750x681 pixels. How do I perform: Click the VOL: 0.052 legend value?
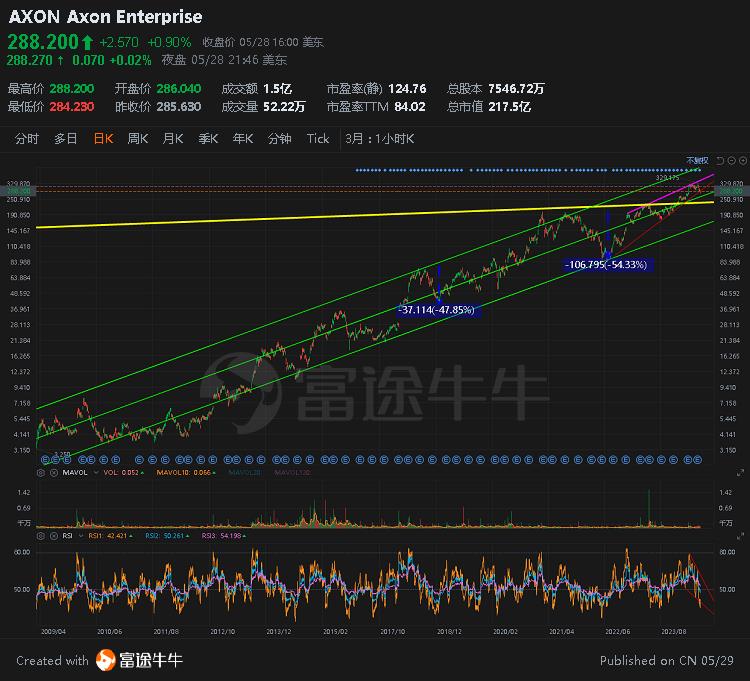coord(123,472)
